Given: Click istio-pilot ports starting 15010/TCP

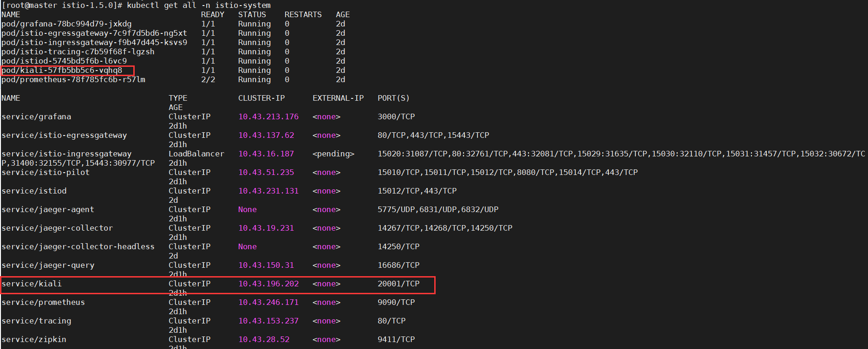Looking at the screenshot, I should pyautogui.click(x=508, y=173).
